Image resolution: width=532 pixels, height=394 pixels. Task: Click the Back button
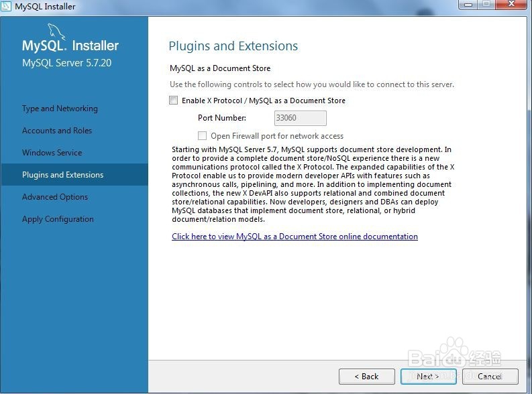367,377
